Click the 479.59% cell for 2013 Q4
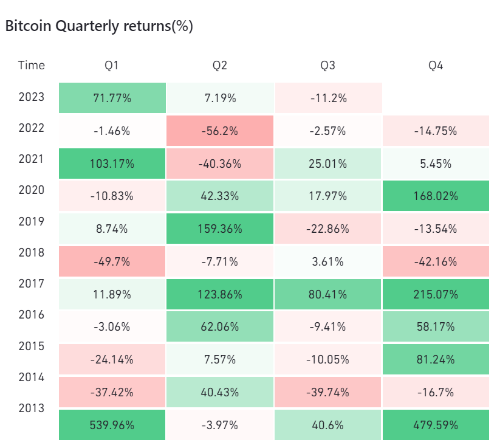The image size is (497, 448). click(x=436, y=425)
